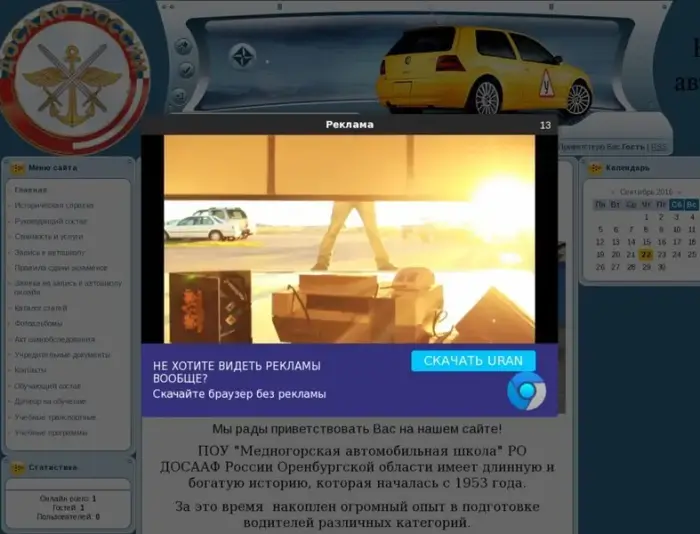The image size is (700, 534).
Task: Click the icon beside Статистика heading
Action: click(x=17, y=468)
